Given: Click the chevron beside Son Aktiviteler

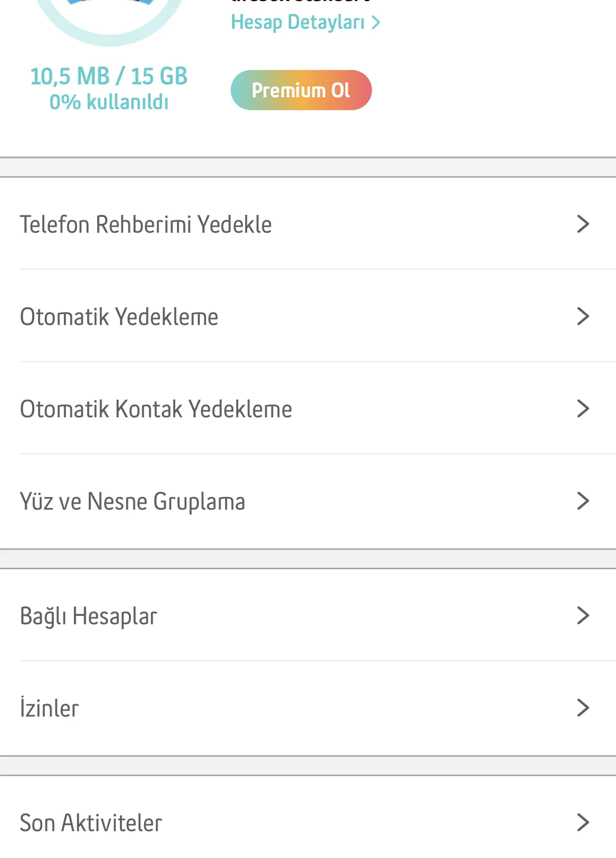Looking at the screenshot, I should pyautogui.click(x=583, y=823).
